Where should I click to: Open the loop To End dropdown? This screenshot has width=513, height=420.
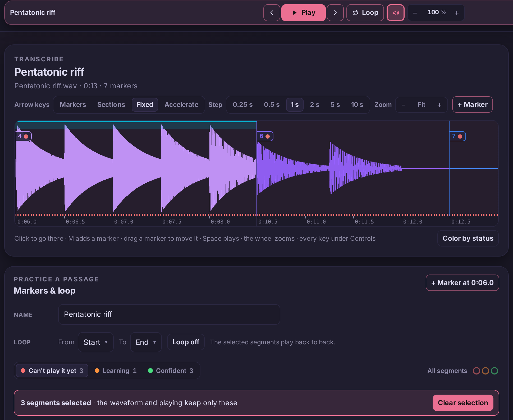pyautogui.click(x=146, y=342)
